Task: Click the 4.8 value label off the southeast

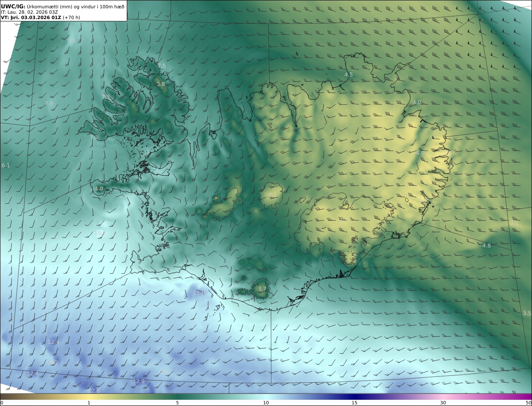Action: 487,246
